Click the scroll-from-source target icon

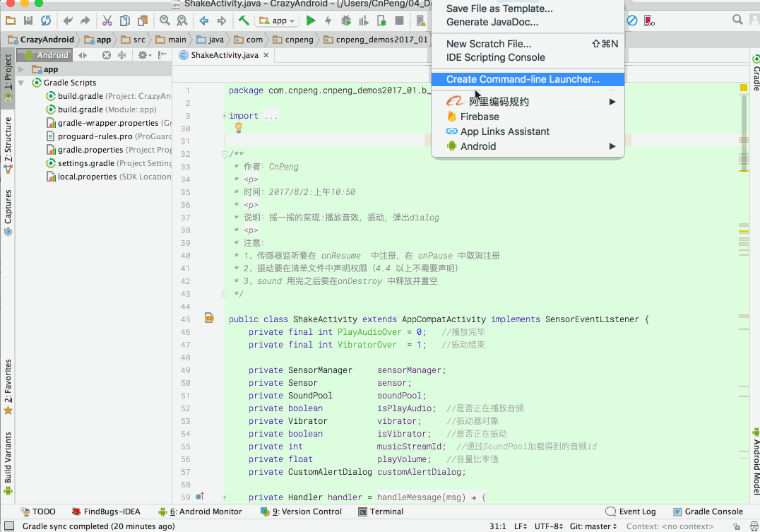(x=107, y=55)
